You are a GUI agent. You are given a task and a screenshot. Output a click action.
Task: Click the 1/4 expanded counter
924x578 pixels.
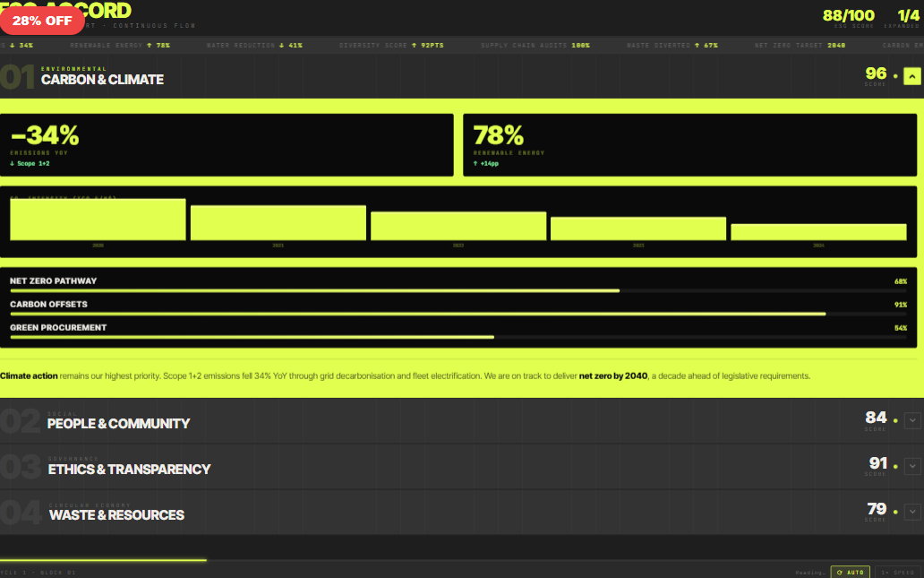[908, 16]
